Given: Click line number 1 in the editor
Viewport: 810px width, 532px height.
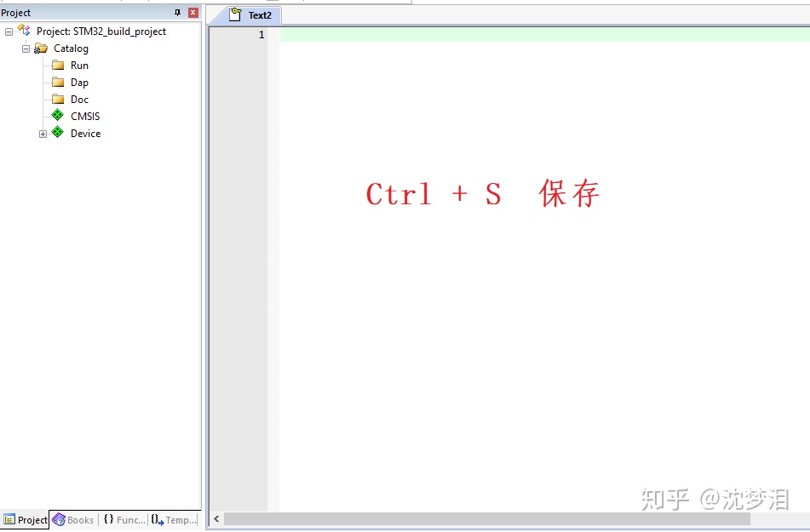Looking at the screenshot, I should [261, 35].
